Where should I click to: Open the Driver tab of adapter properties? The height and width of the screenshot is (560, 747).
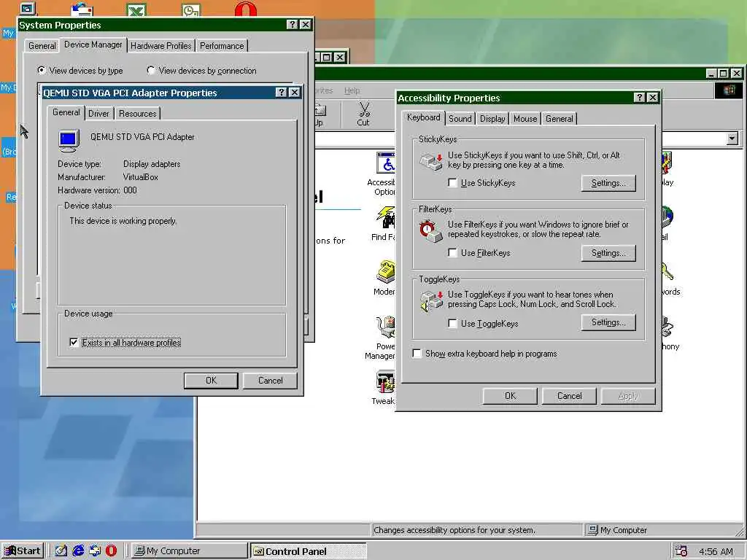tap(98, 113)
